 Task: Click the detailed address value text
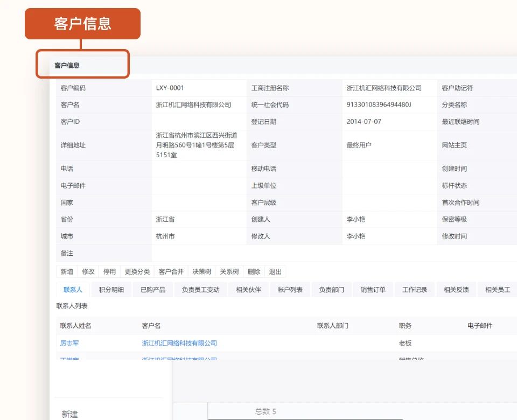click(197, 145)
